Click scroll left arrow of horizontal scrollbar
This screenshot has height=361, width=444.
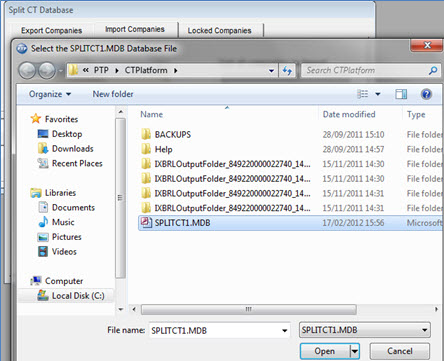tap(134, 309)
